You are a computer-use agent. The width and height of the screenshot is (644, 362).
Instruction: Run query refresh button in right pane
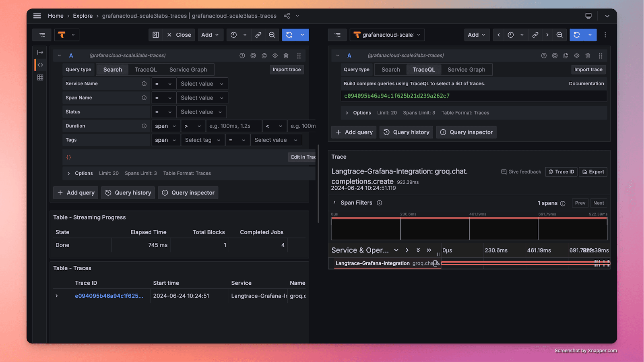tap(577, 35)
